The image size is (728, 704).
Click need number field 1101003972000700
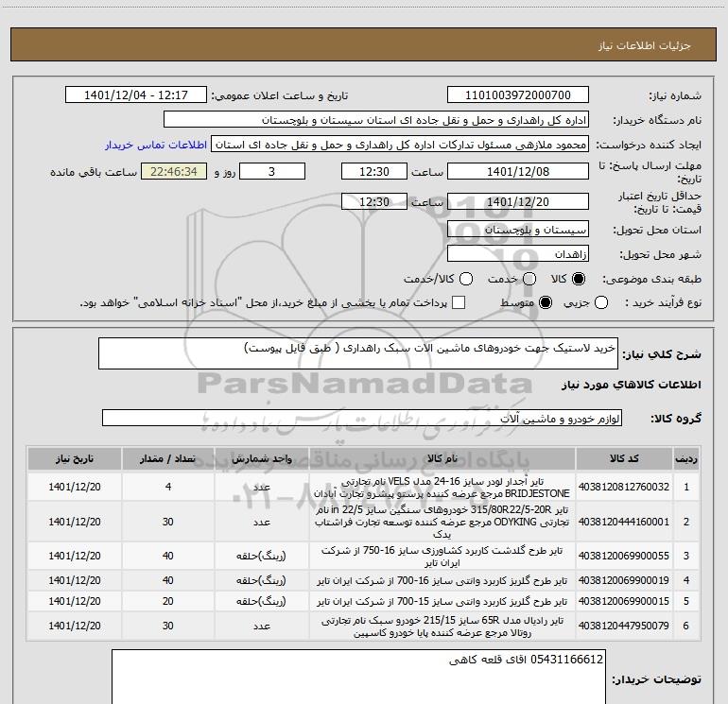pos(518,95)
